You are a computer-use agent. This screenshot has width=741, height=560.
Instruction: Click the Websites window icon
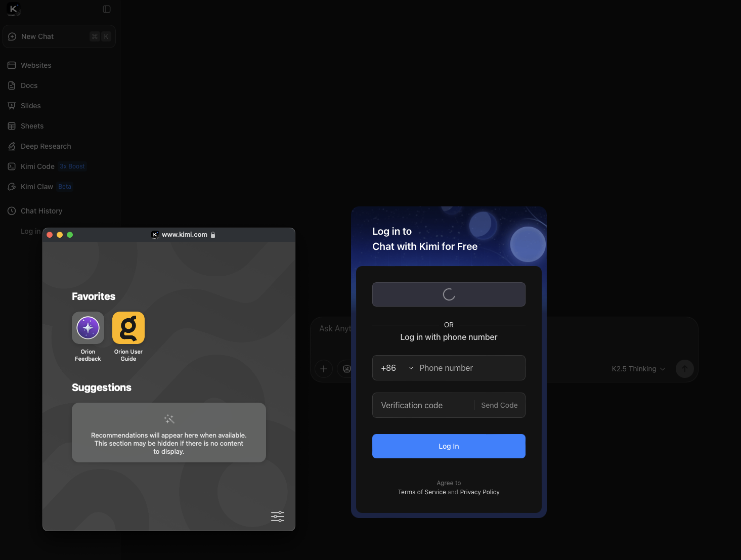pos(12,65)
